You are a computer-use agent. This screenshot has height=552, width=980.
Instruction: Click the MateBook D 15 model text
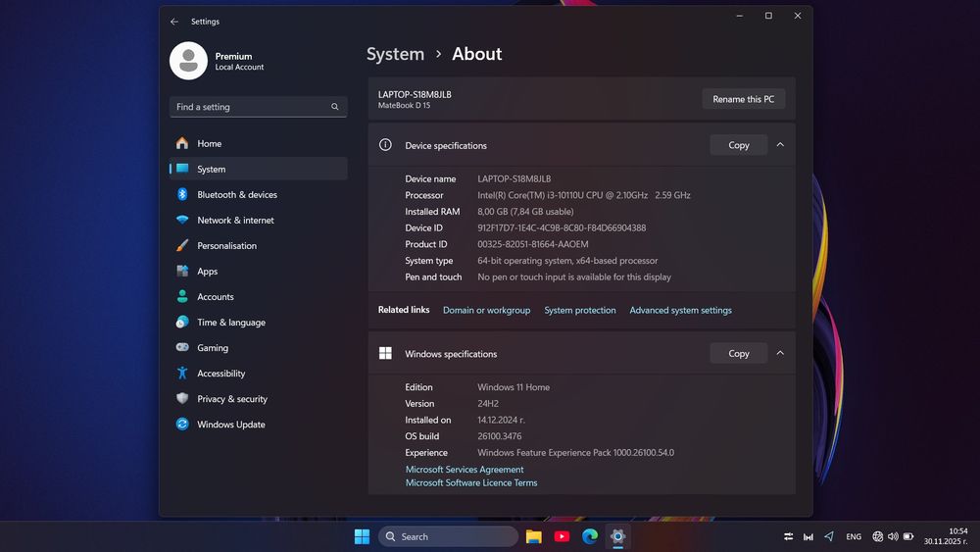(x=404, y=106)
